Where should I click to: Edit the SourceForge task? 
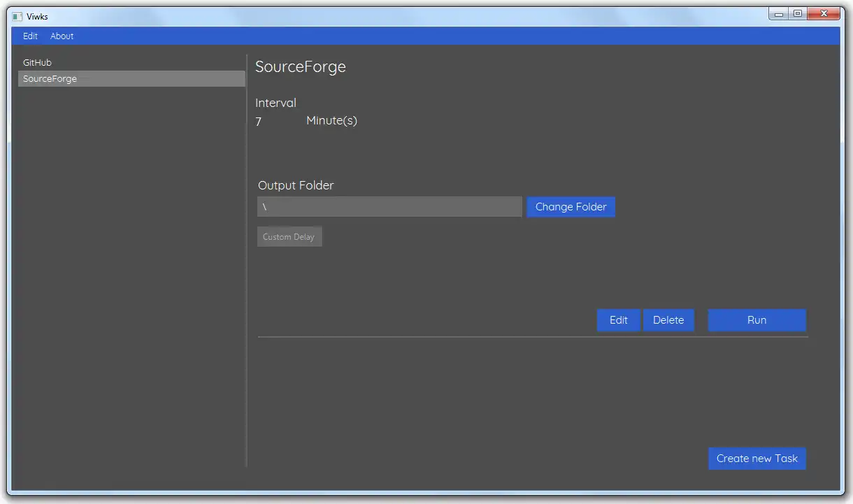[618, 320]
